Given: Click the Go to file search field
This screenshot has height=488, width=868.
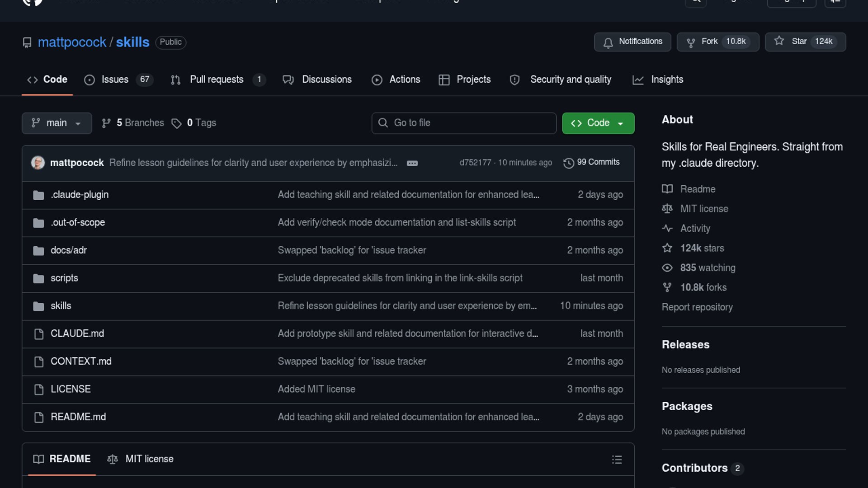Looking at the screenshot, I should coord(464,123).
